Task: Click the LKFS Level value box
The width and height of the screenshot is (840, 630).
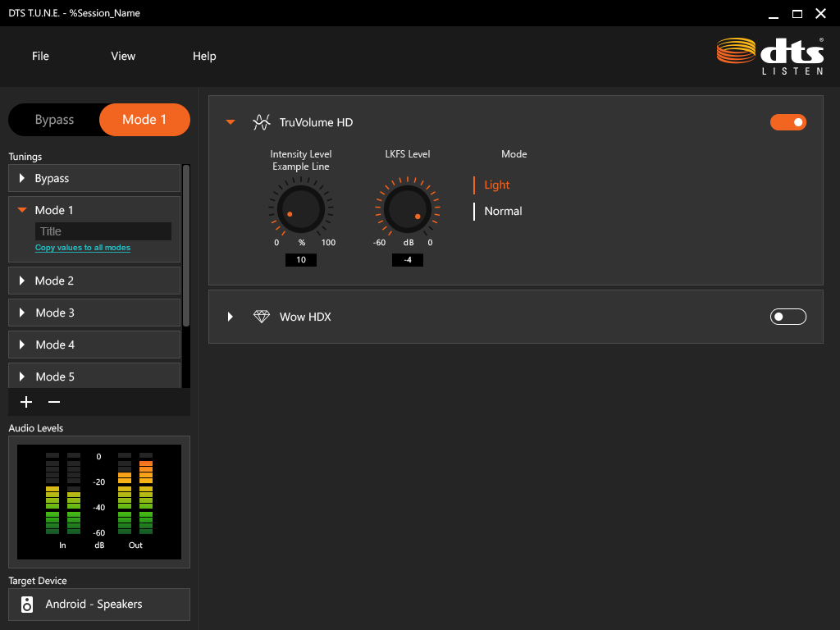Action: pyautogui.click(x=408, y=260)
